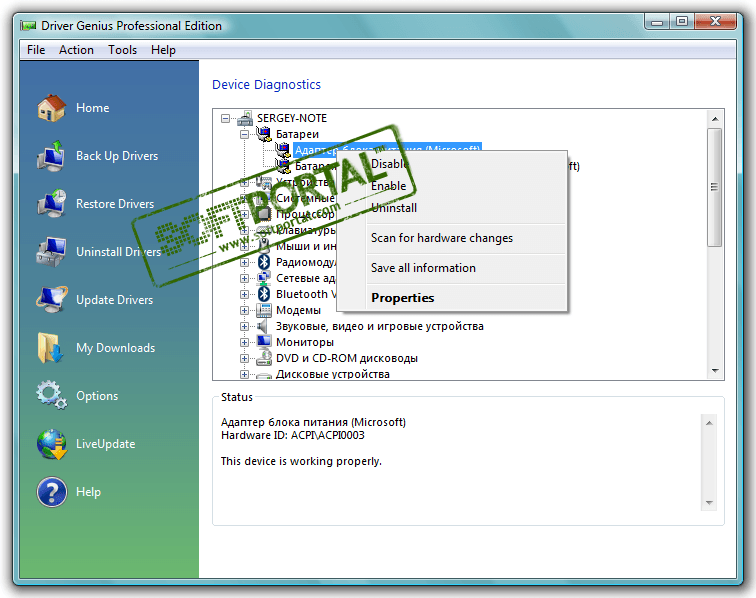Open the File menu
The height and width of the screenshot is (598, 756).
click(x=36, y=50)
